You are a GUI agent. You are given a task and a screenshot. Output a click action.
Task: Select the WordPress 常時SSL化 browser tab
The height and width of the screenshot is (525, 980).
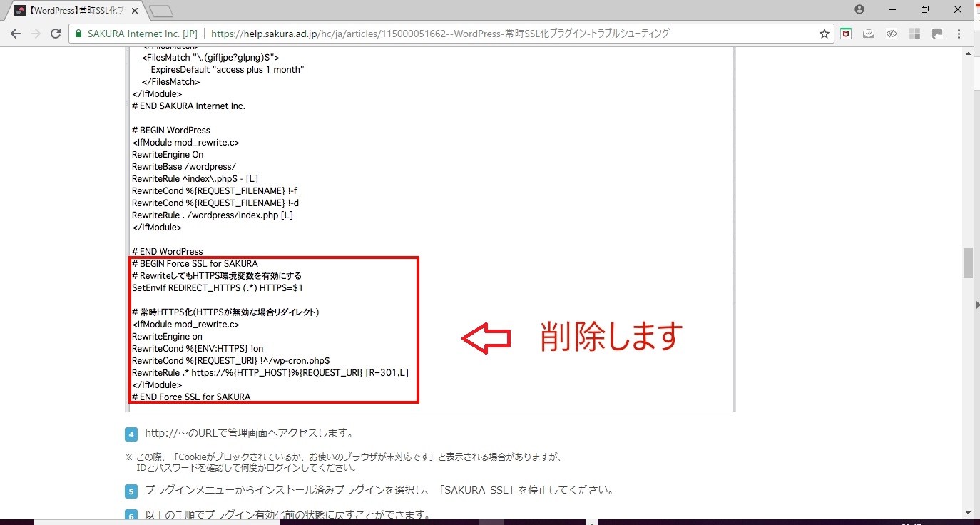point(75,11)
